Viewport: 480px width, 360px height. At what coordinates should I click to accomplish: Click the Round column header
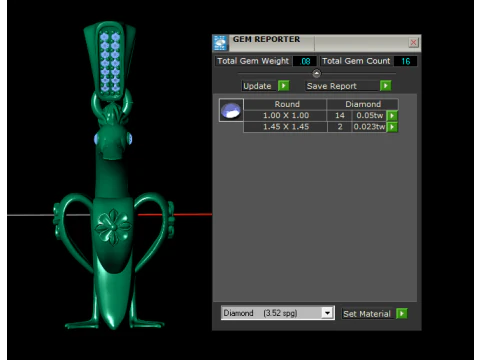[x=286, y=104]
